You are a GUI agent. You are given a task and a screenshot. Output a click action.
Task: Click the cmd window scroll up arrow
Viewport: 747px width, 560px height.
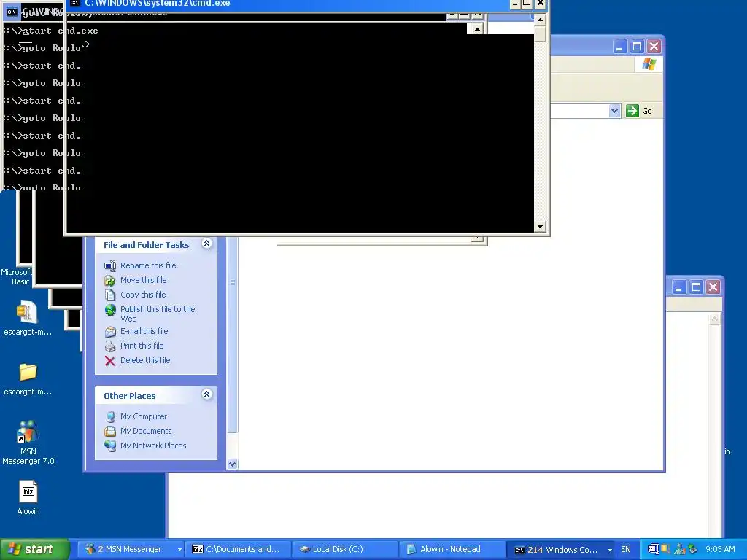point(539,20)
